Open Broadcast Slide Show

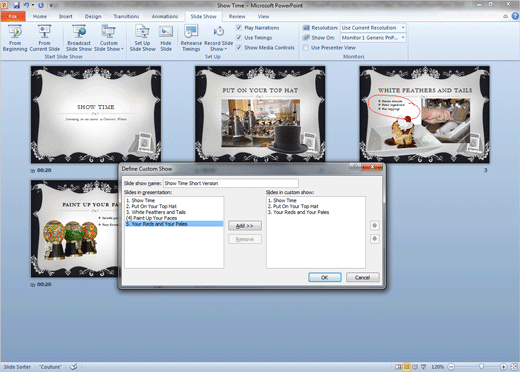(x=79, y=38)
